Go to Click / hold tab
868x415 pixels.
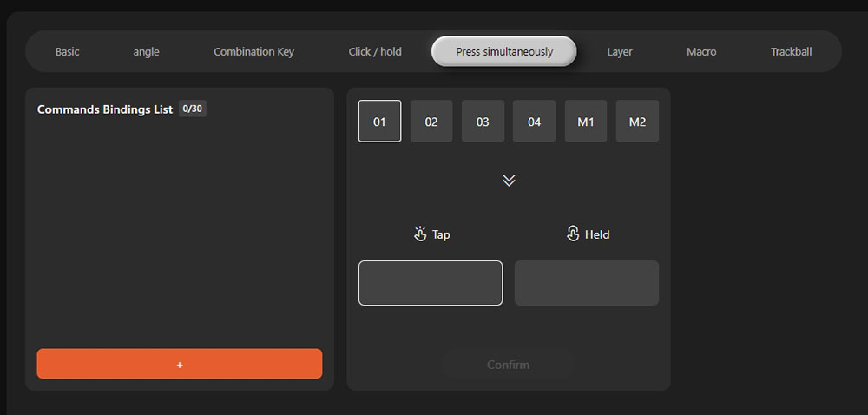[x=375, y=51]
